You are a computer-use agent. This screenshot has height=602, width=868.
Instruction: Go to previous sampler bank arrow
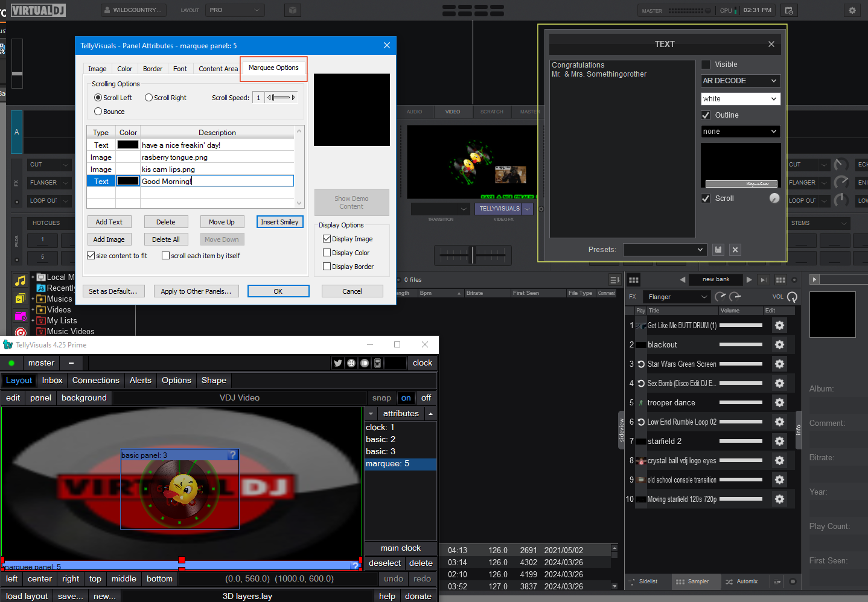[x=683, y=280]
